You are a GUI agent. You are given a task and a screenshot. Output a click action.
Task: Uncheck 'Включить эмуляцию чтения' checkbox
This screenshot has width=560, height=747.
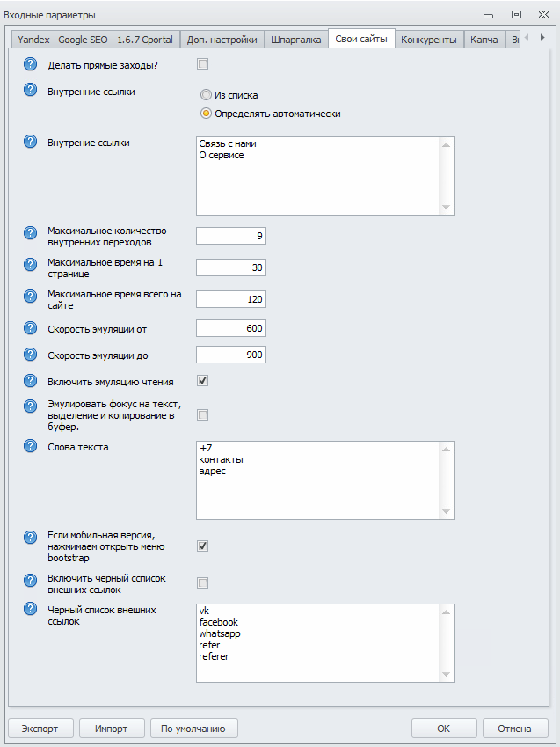(x=203, y=381)
